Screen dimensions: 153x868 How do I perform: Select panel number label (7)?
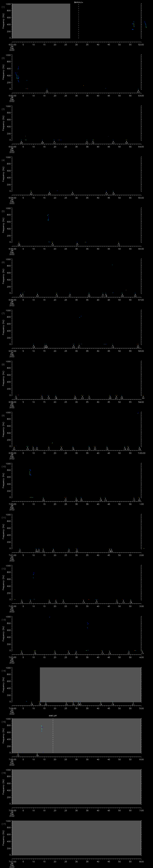pyautogui.click(x=3, y=313)
